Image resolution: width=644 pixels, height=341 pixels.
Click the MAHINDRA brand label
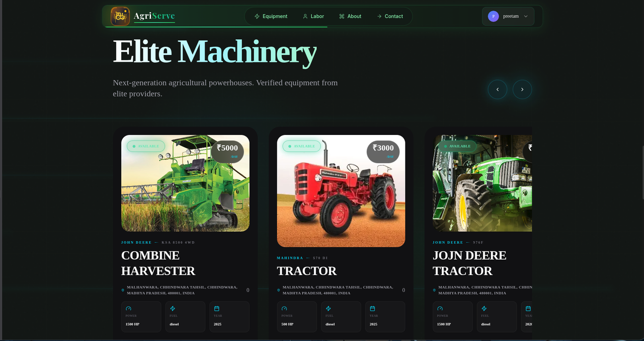coord(290,258)
